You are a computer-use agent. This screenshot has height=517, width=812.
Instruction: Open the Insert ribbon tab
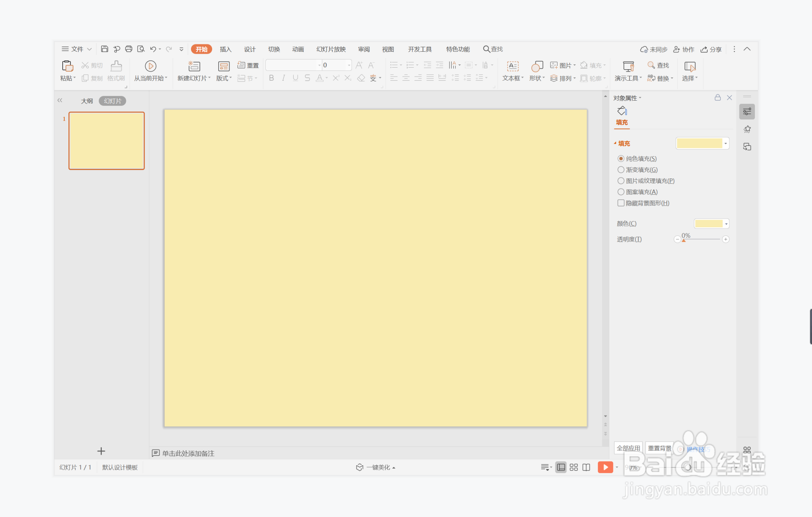tap(226, 49)
